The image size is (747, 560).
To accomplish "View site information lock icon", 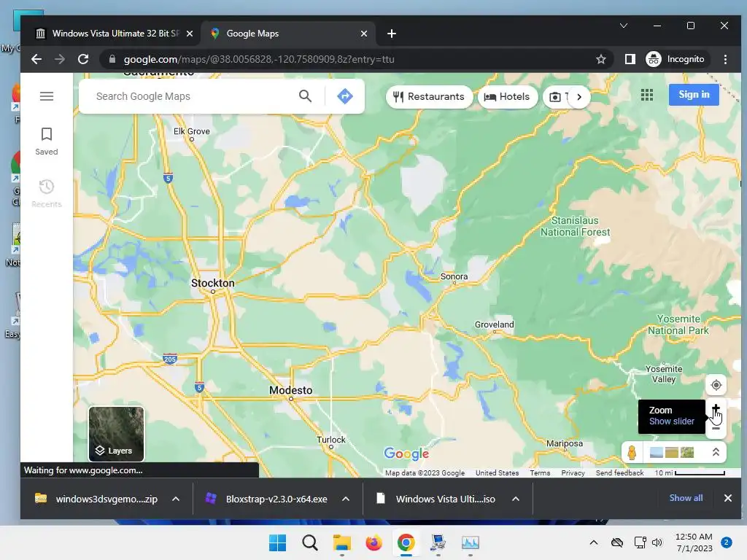I will 112,59.
